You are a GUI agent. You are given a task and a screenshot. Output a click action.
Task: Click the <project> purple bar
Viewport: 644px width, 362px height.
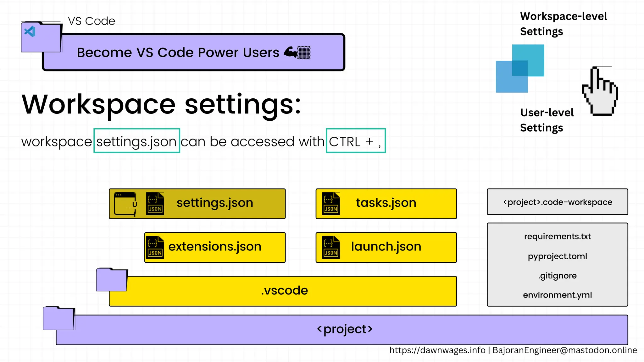(x=342, y=330)
